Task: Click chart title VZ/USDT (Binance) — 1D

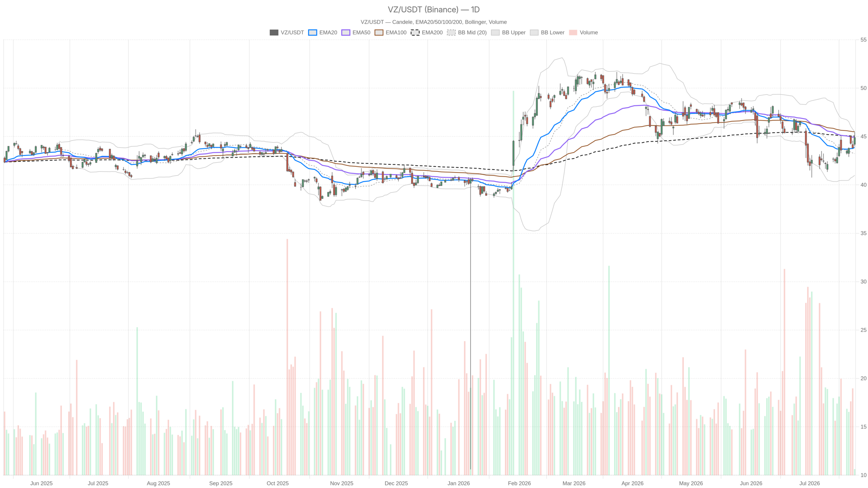Action: pos(434,9)
